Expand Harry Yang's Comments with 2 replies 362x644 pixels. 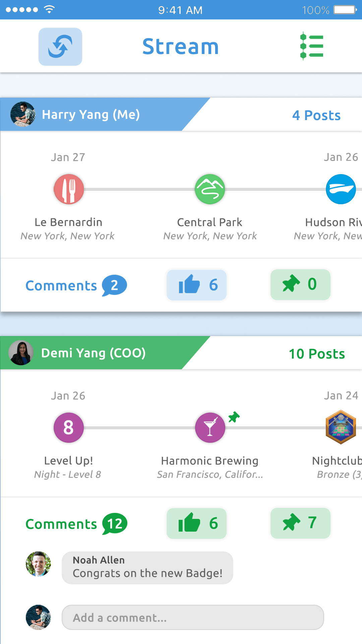(76, 285)
